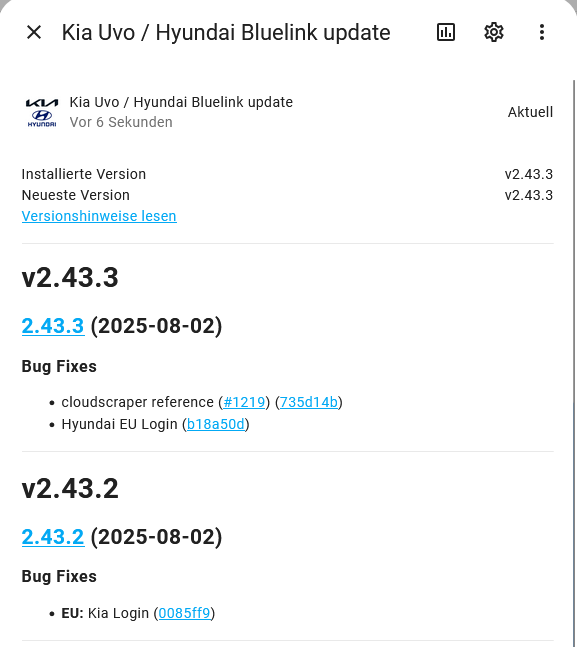
Task: Open commit link b18a50d
Action: 216,424
